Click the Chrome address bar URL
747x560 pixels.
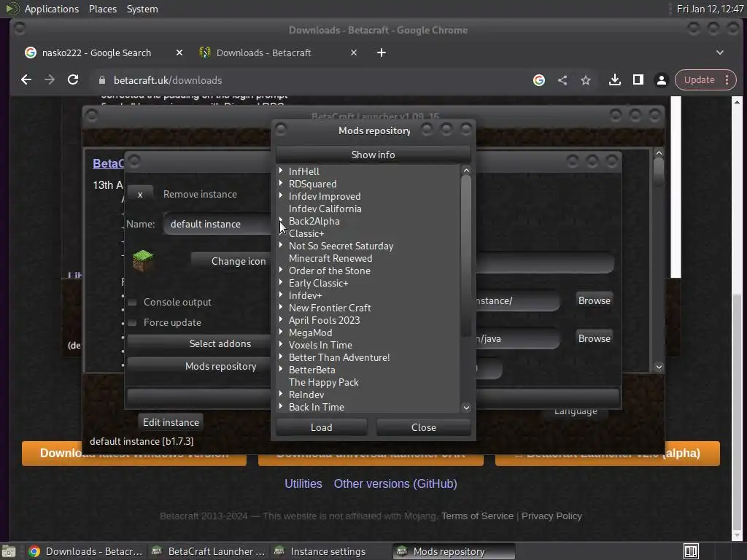pyautogui.click(x=168, y=80)
